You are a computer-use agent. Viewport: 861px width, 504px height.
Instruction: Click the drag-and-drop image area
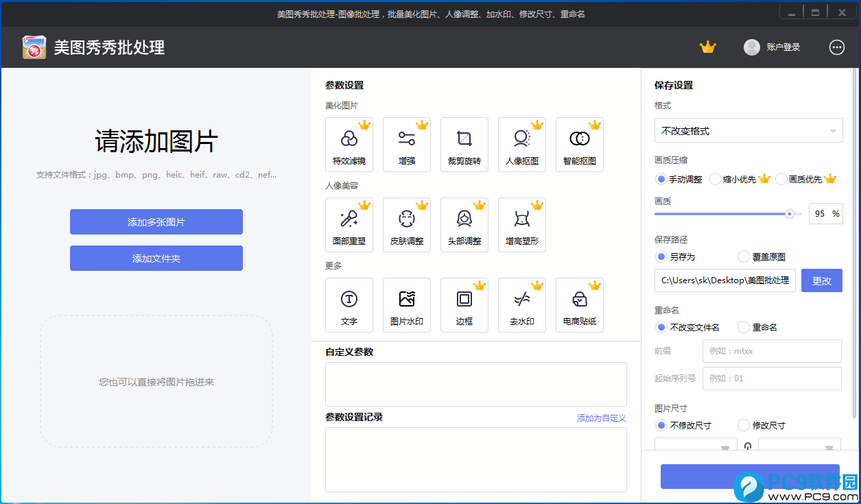tap(156, 381)
